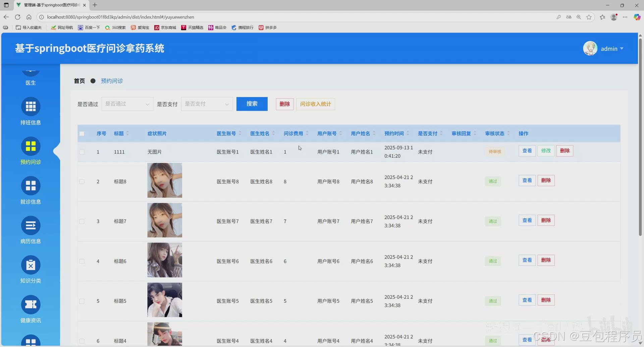The width and height of the screenshot is (644, 347).
Task: Go to 首页 breadcrumb
Action: click(x=79, y=81)
